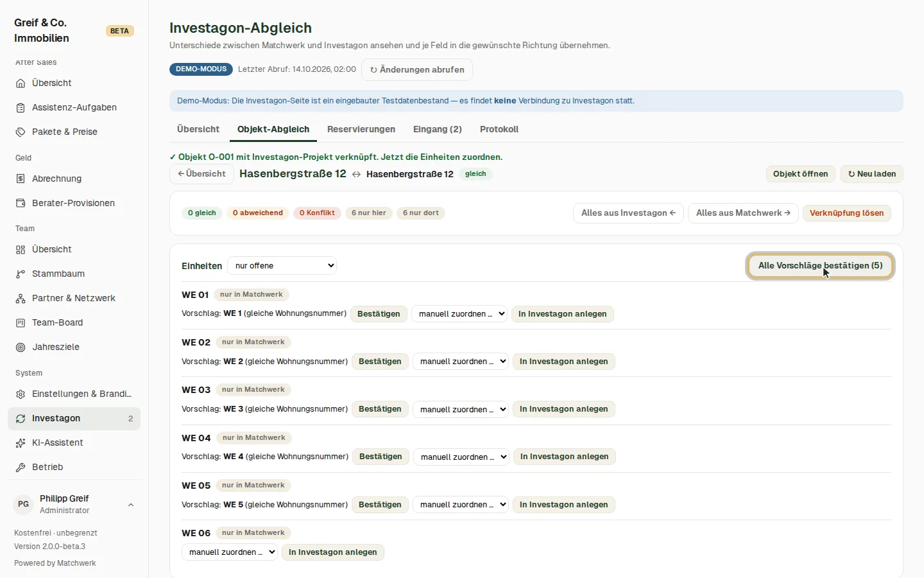Open the 'manuell zuordnen' dropdown for WE 01
Screen dimensions: 924x578
click(x=459, y=314)
